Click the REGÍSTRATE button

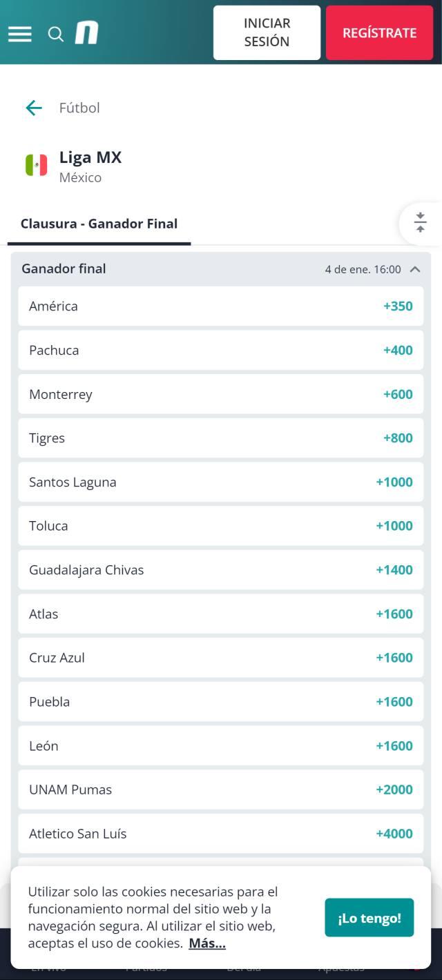(x=379, y=32)
